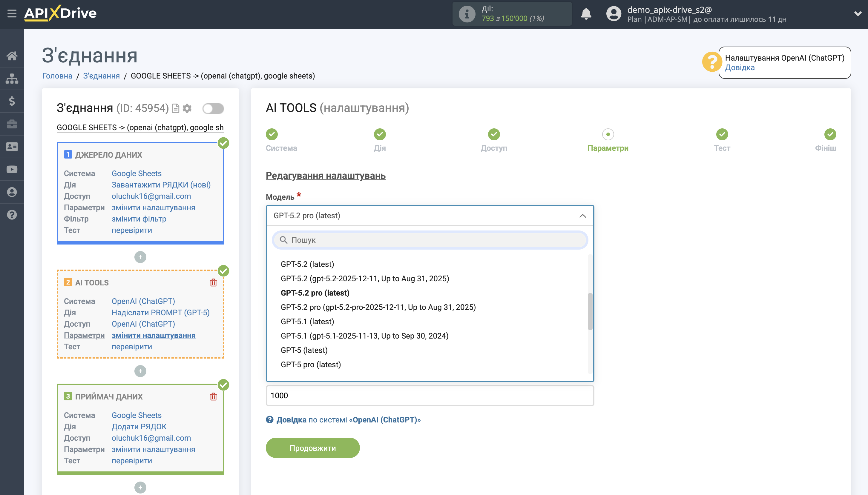The height and width of the screenshot is (495, 868).
Task: Open the contacts card icon in the sidebar
Action: [12, 146]
